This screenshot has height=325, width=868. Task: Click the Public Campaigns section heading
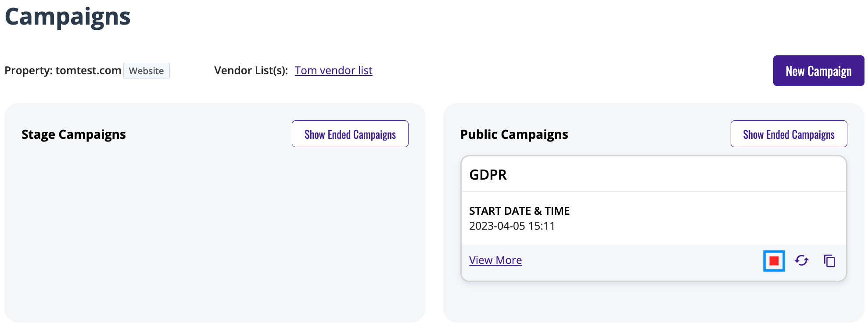click(x=514, y=134)
